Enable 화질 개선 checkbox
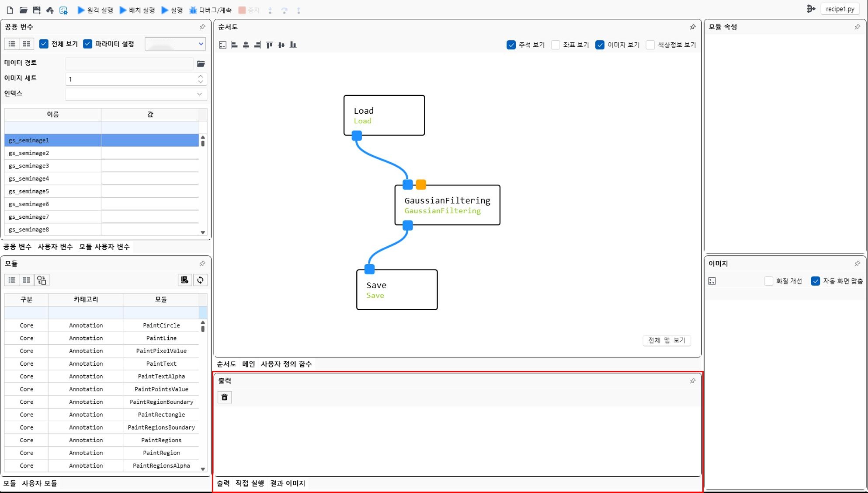The width and height of the screenshot is (868, 493). tap(768, 281)
